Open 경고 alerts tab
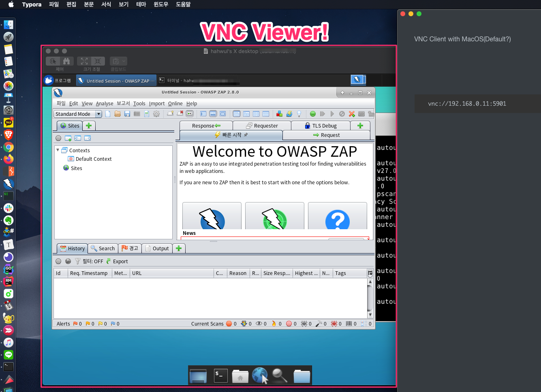Screen dimensions: 541x392 pyautogui.click(x=130, y=248)
